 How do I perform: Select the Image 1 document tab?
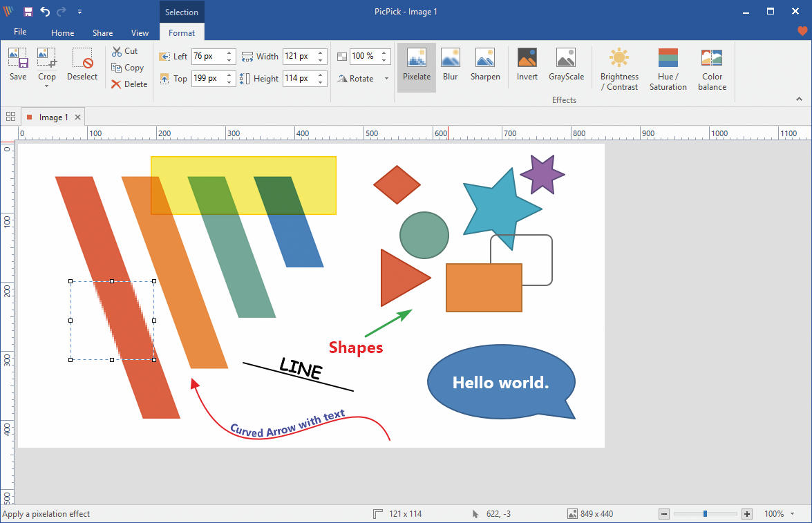click(x=53, y=117)
